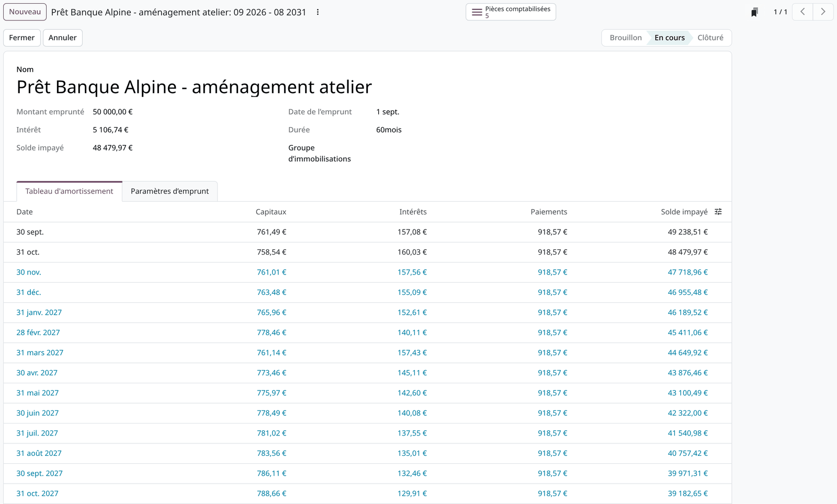Open the 31 oct. 2027 row
Viewport: 837px width, 504px height.
(367, 494)
